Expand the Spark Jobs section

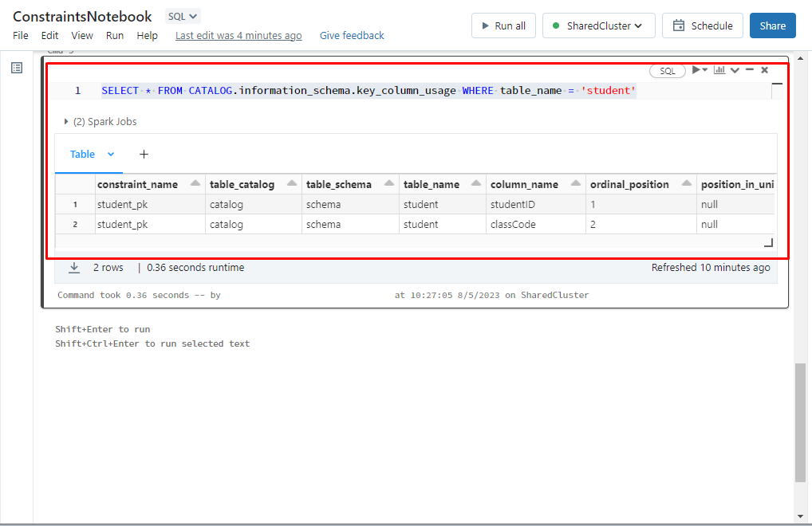66,122
